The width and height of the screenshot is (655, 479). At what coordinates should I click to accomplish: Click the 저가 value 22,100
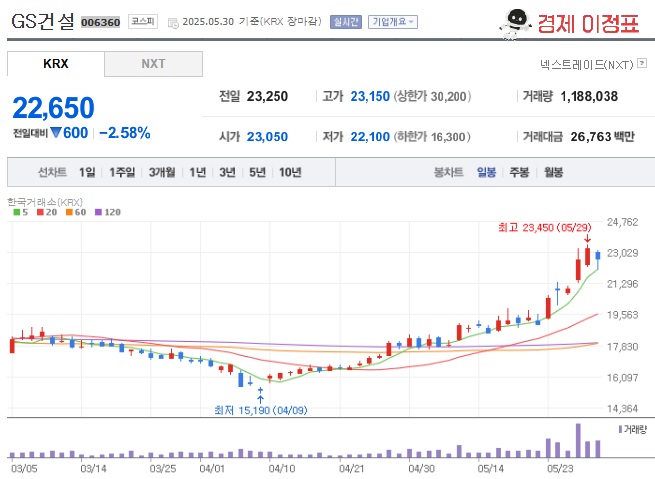click(370, 137)
